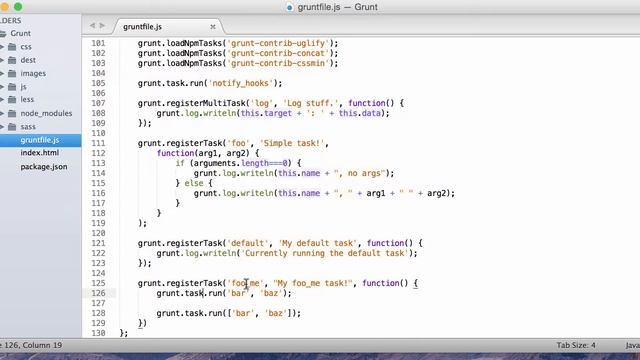Screen dimensions: 640x360
Task: Click the syntax label in the status bar
Action: click(x=633, y=345)
